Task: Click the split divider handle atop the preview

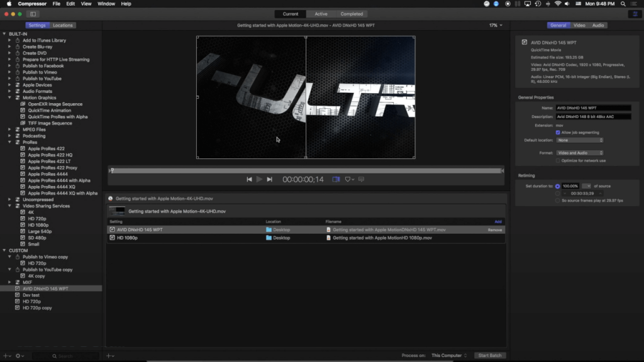Action: pyautogui.click(x=306, y=37)
